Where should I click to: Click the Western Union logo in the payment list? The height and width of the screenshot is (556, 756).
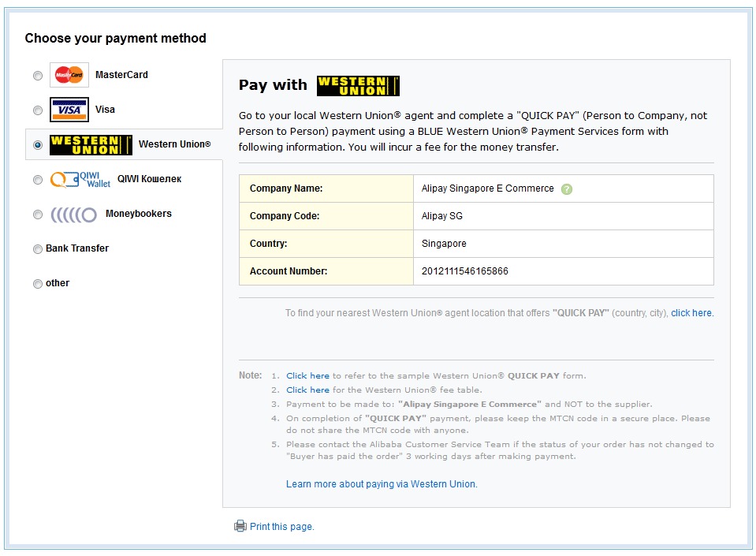click(91, 145)
